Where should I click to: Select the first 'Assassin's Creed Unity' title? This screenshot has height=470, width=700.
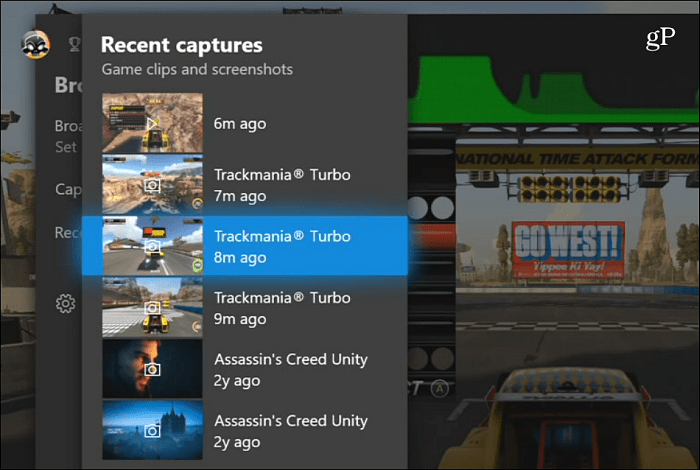pos(291,359)
